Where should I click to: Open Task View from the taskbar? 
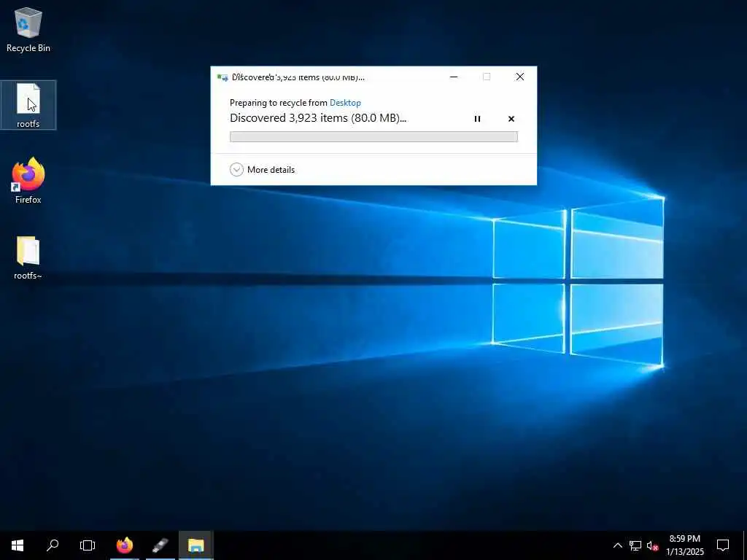pyautogui.click(x=88, y=545)
